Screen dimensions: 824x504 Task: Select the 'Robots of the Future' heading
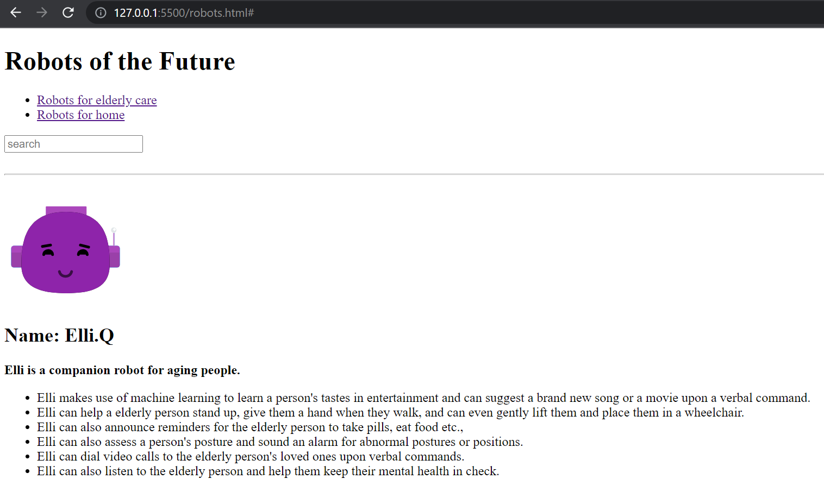120,61
